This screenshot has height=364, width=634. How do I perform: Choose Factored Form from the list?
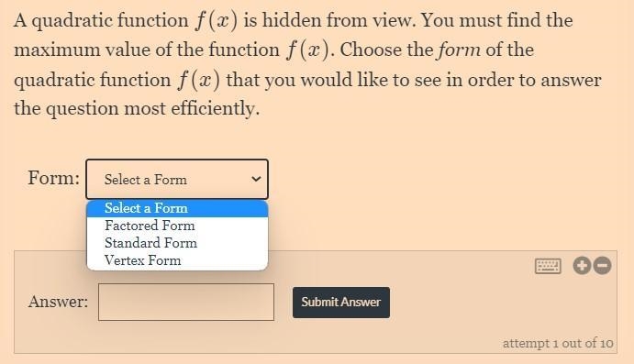coord(177,226)
